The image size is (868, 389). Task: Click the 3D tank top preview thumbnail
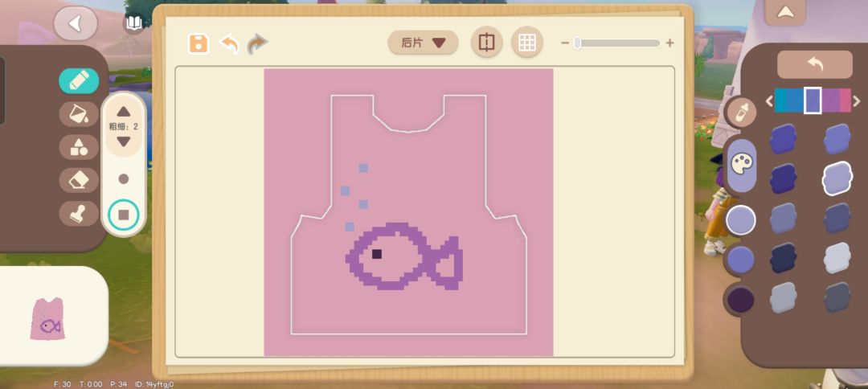pyautogui.click(x=47, y=318)
